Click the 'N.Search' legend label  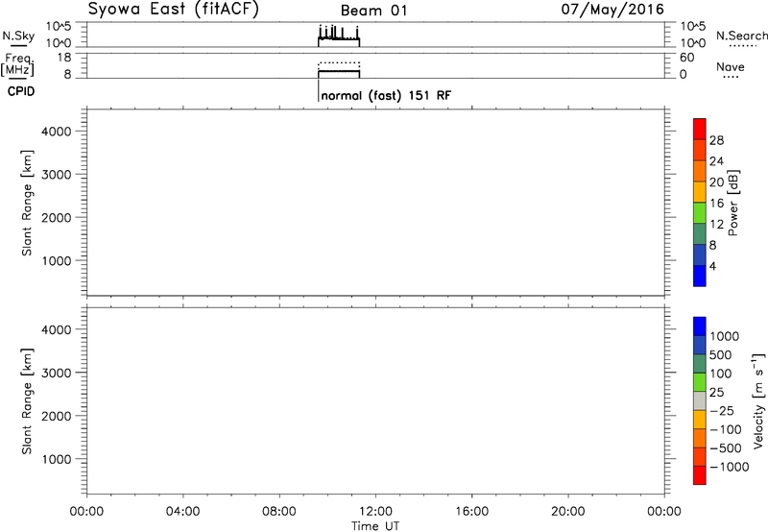[x=741, y=36]
